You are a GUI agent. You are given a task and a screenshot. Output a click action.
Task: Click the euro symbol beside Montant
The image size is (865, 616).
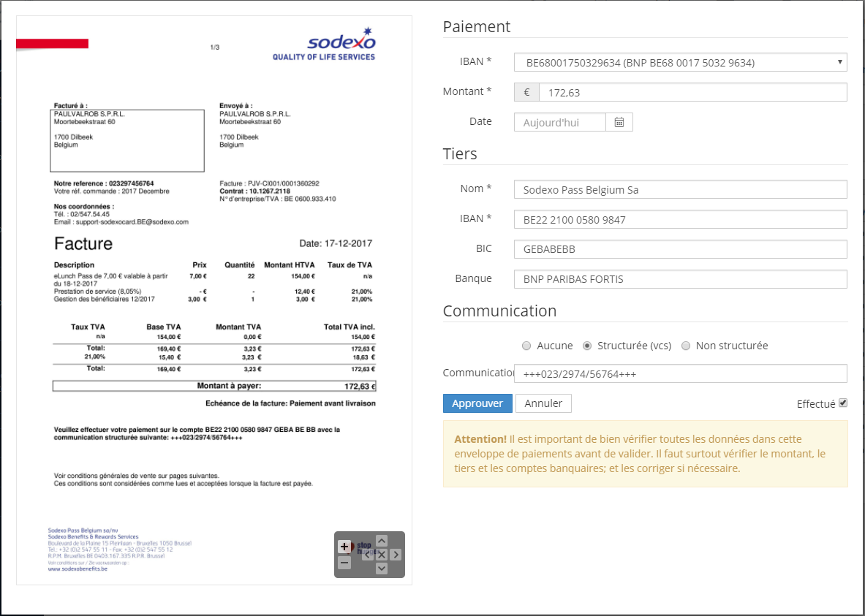point(527,92)
